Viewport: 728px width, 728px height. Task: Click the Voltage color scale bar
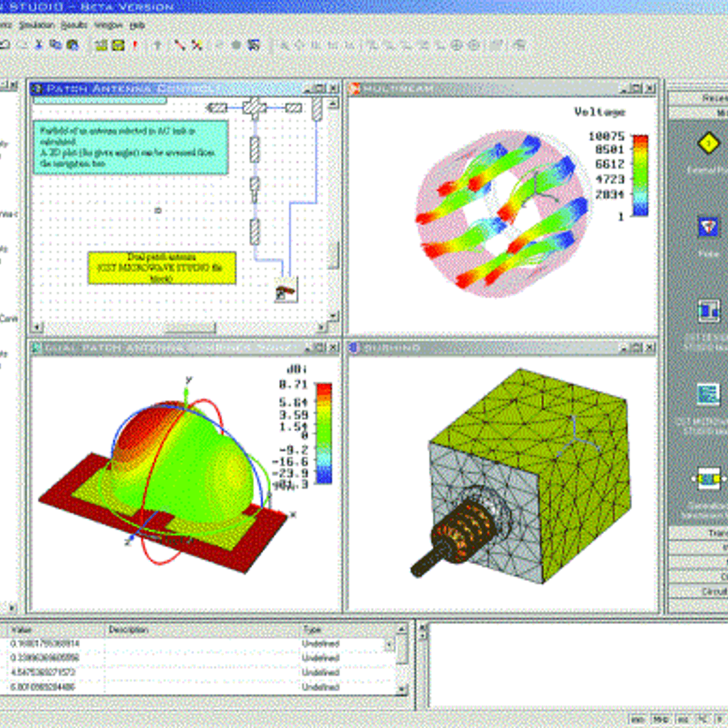[x=641, y=175]
